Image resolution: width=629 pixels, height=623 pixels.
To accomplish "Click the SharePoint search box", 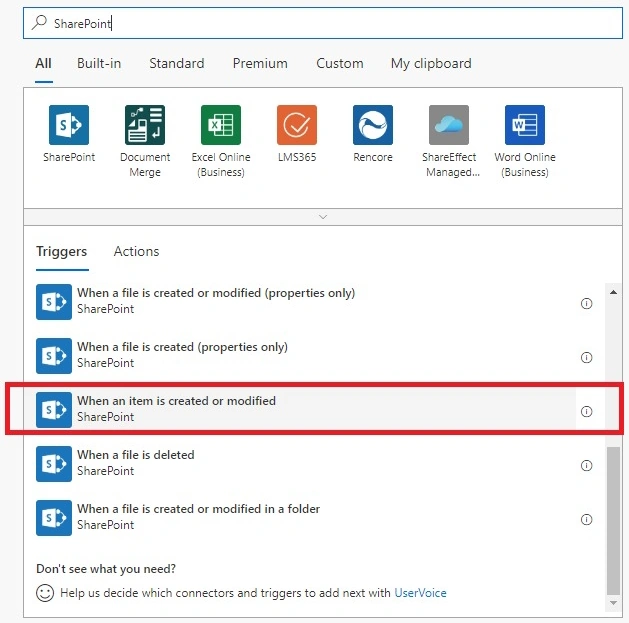I will [323, 23].
